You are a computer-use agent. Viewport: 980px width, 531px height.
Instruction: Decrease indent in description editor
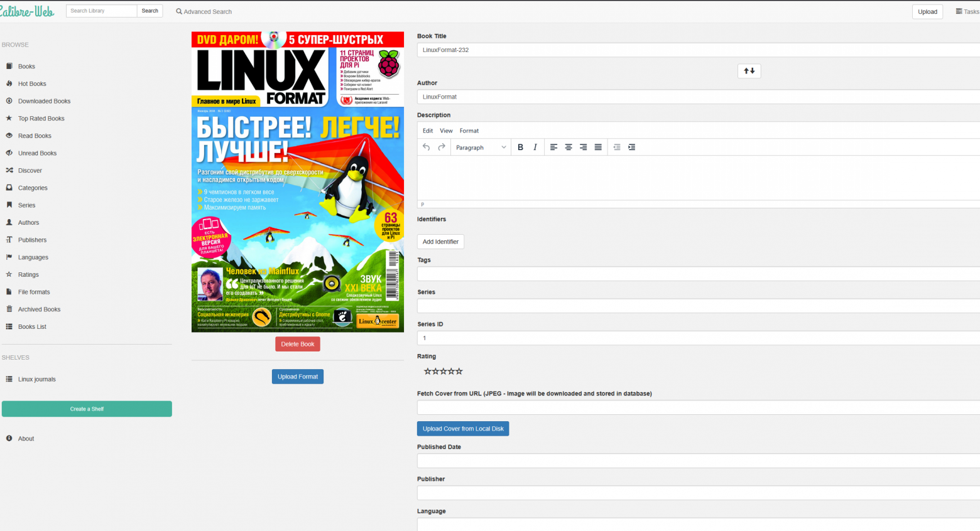(x=617, y=147)
